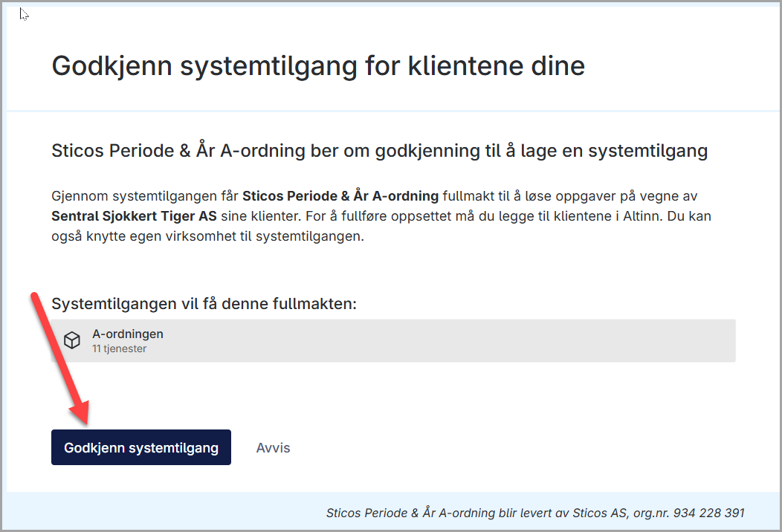Click the 'A-ordningen' package name label
Image resolution: width=782 pixels, height=532 pixels.
128,334
